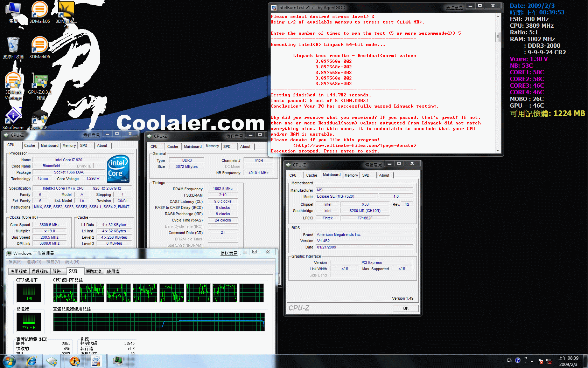
Task: Open the 3DMark2001 SE desktop shortcut
Action: pyautogui.click(x=66, y=14)
